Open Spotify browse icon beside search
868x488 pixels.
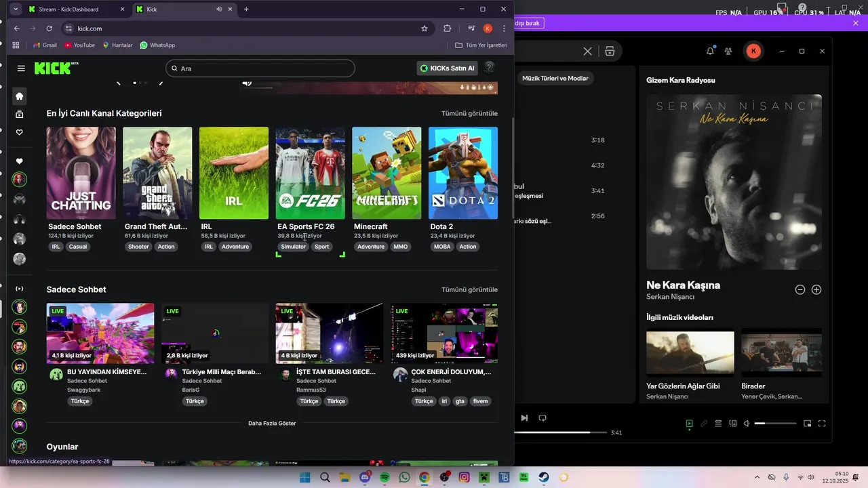(610, 52)
